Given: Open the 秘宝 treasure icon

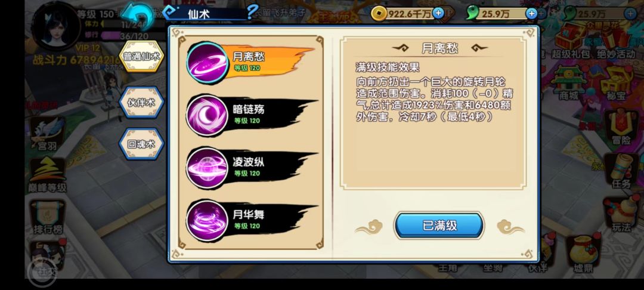Looking at the screenshot, I should [x=615, y=84].
